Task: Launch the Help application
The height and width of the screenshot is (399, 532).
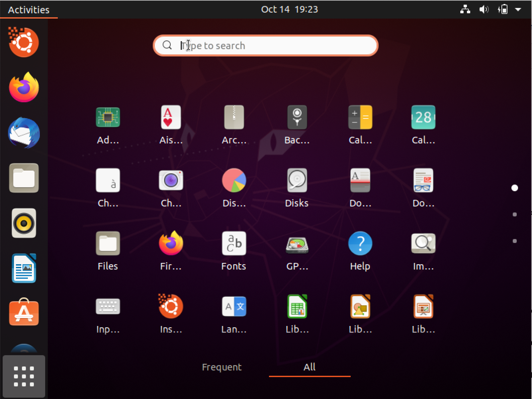Action: click(x=360, y=244)
